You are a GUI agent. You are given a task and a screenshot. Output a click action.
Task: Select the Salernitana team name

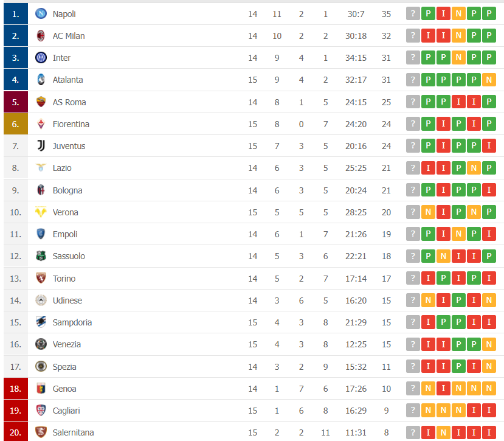pos(73,432)
